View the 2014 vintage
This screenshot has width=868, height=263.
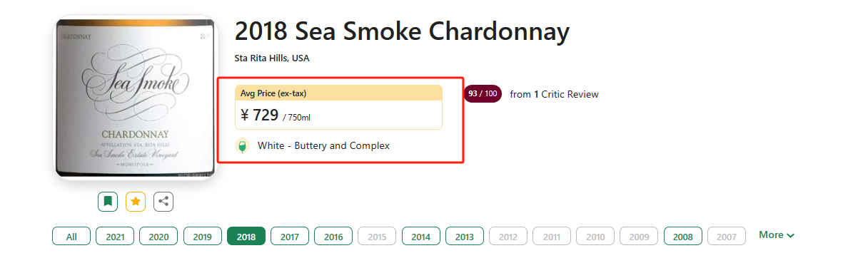pos(421,237)
